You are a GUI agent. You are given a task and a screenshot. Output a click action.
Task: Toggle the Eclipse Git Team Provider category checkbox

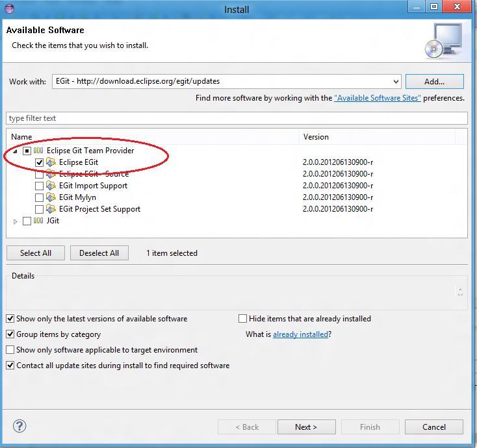tap(27, 151)
